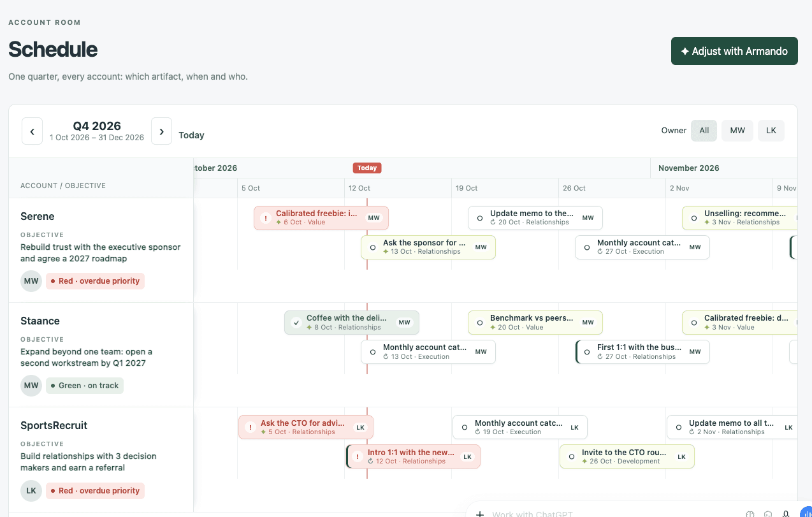
Task: Mark Update memo to the... 20 Oct card done
Action: [x=480, y=218]
